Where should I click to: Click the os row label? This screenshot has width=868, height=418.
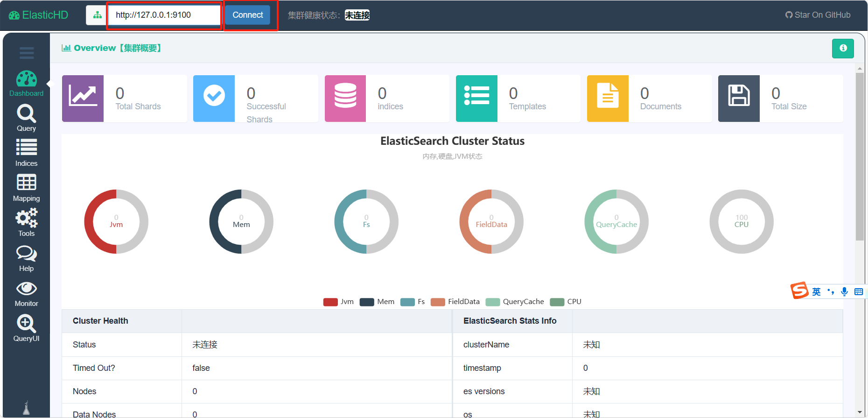(468, 415)
